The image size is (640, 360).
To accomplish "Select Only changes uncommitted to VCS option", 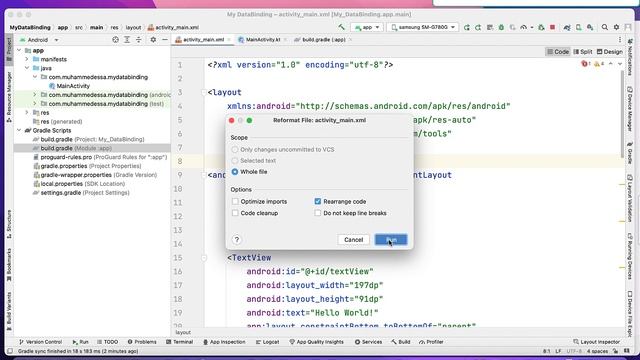I will pos(235,149).
